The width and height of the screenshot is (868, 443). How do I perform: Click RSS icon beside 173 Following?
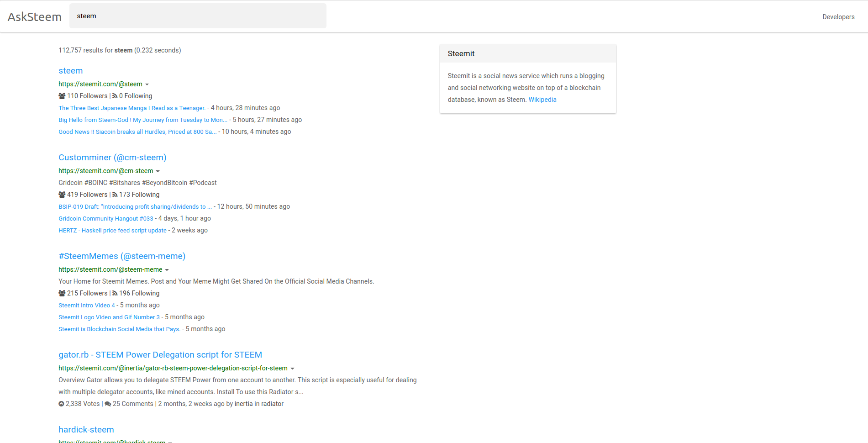click(115, 195)
